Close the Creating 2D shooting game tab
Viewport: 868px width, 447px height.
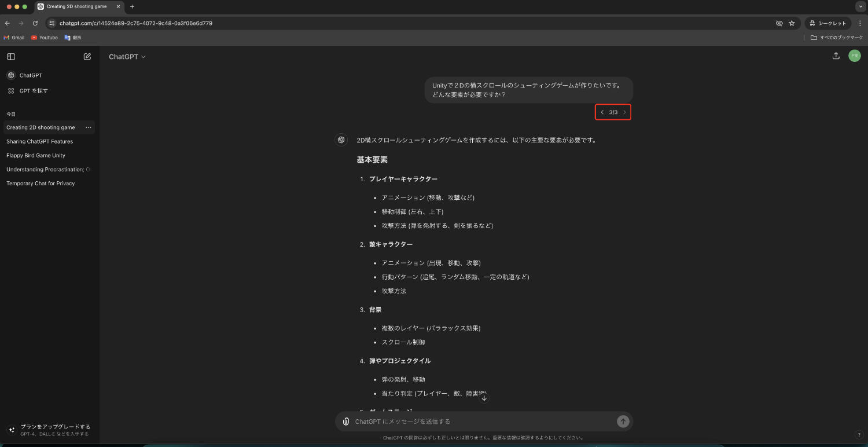pyautogui.click(x=118, y=6)
